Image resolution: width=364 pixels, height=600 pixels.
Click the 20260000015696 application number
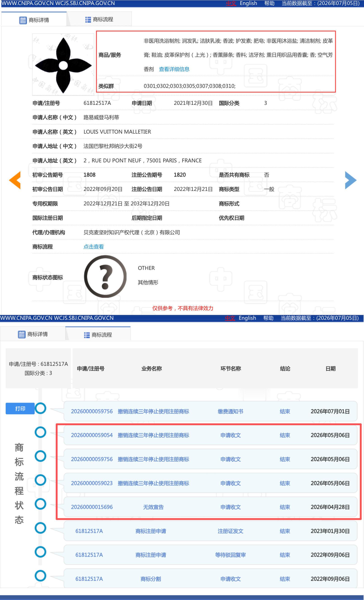[92, 507]
